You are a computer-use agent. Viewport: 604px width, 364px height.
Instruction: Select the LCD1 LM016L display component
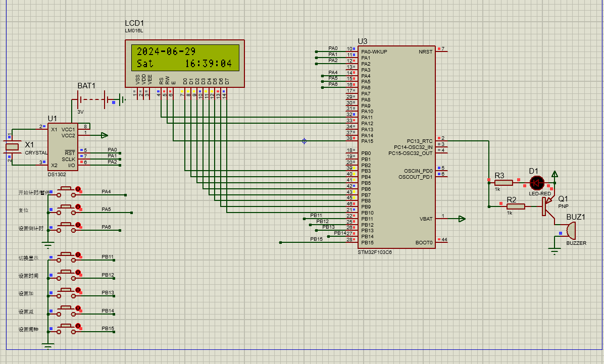click(184, 64)
